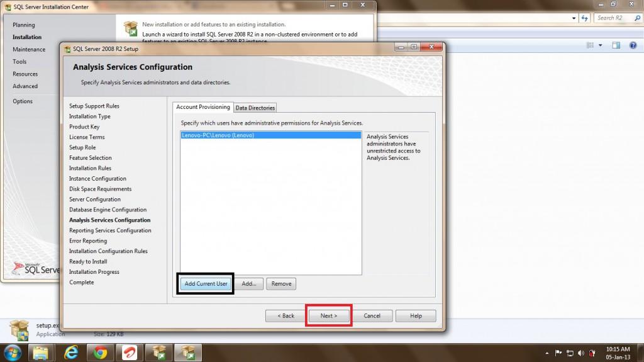
Task: Click Database Engine Configuration step
Action: [x=108, y=210]
